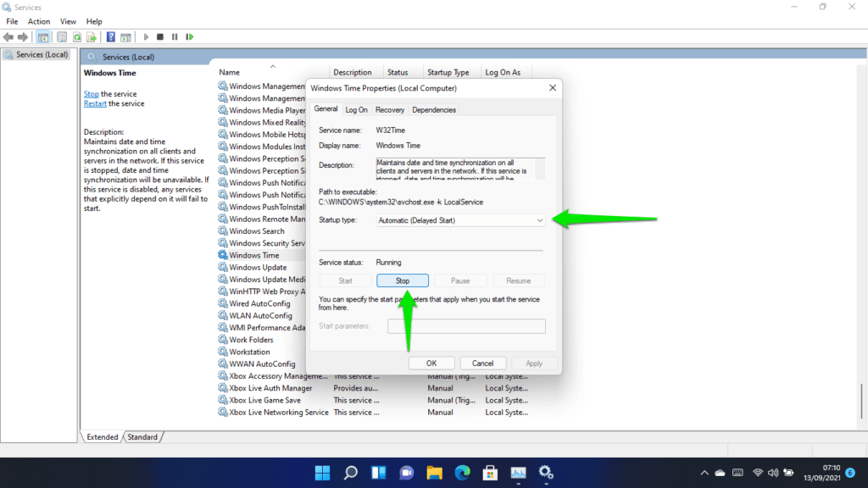Expand hidden icons in the system tray
Viewport: 868px width, 488px height.
pos(704,473)
